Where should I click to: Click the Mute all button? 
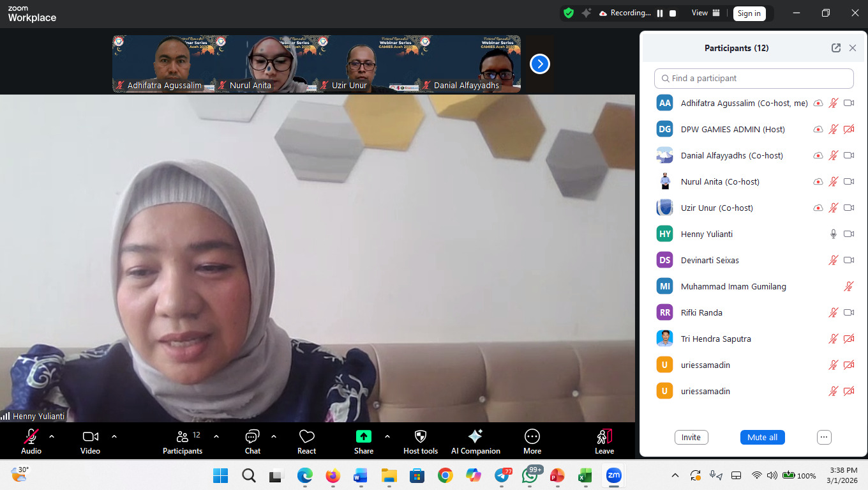(x=762, y=437)
